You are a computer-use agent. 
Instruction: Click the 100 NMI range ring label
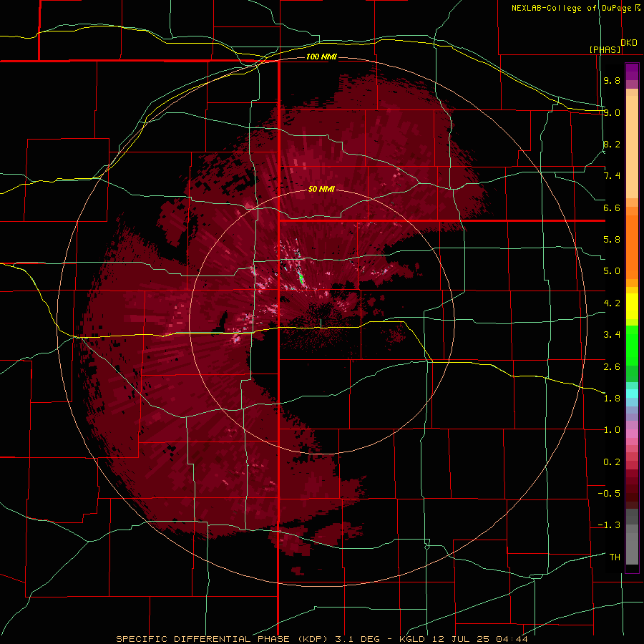click(x=321, y=57)
